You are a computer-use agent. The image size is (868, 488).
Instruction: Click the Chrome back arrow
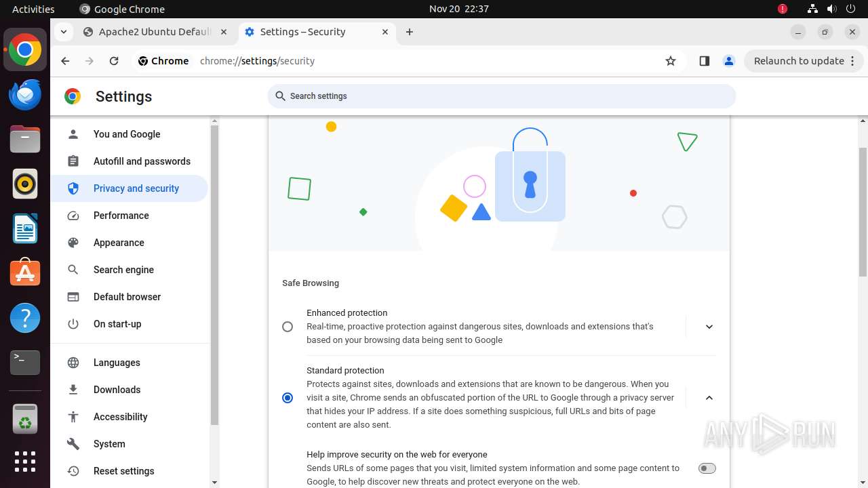(x=65, y=61)
